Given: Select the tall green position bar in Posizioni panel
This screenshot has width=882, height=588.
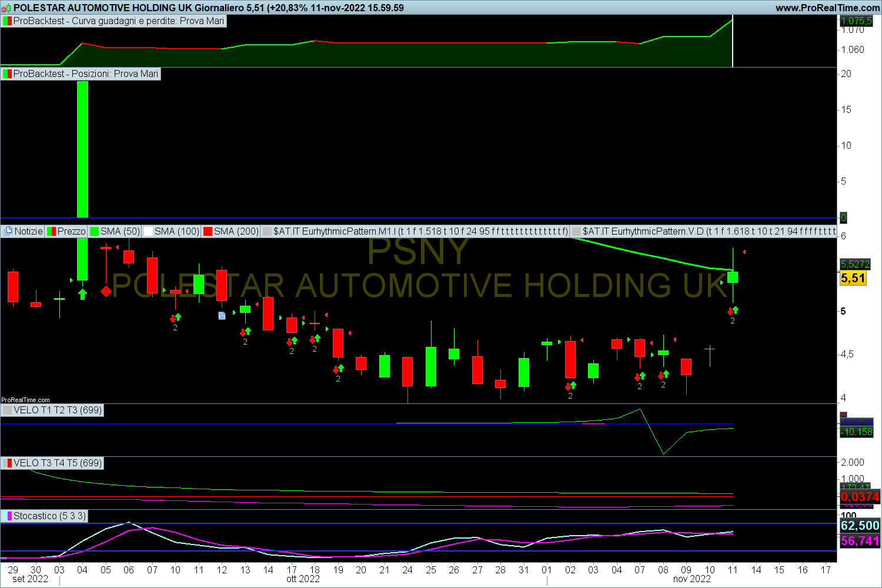Looking at the screenshot, I should pos(82,149).
